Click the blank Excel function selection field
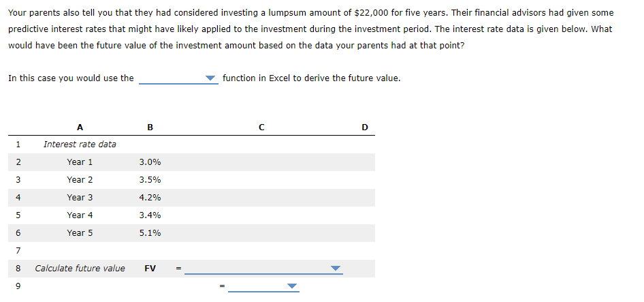 click(x=178, y=78)
